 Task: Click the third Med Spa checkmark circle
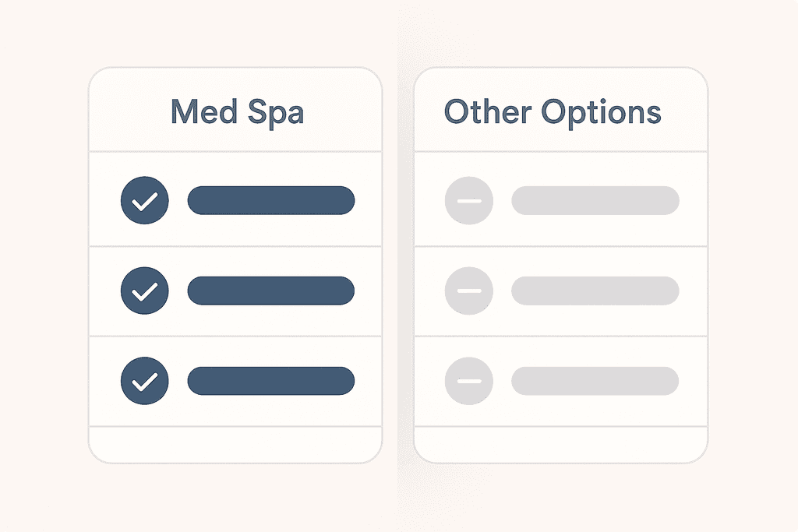(144, 381)
